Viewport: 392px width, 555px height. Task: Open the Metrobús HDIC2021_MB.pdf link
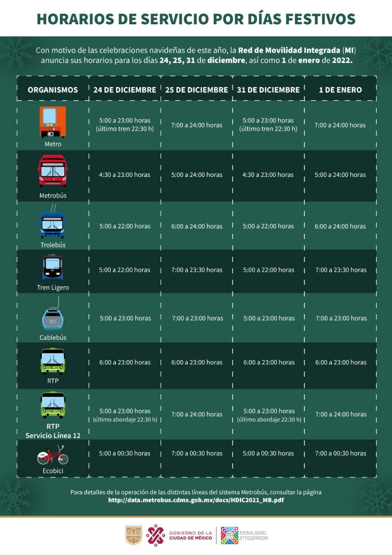pos(196,500)
